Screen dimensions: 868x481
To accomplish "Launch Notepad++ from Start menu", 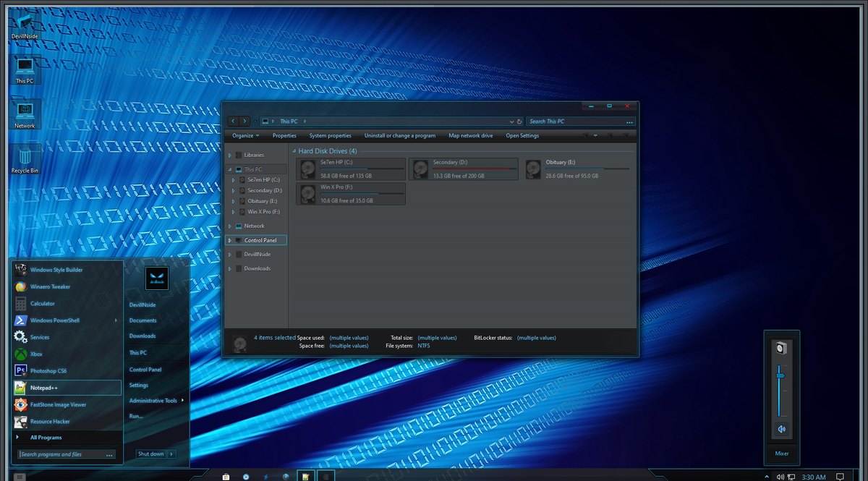I will (x=67, y=388).
